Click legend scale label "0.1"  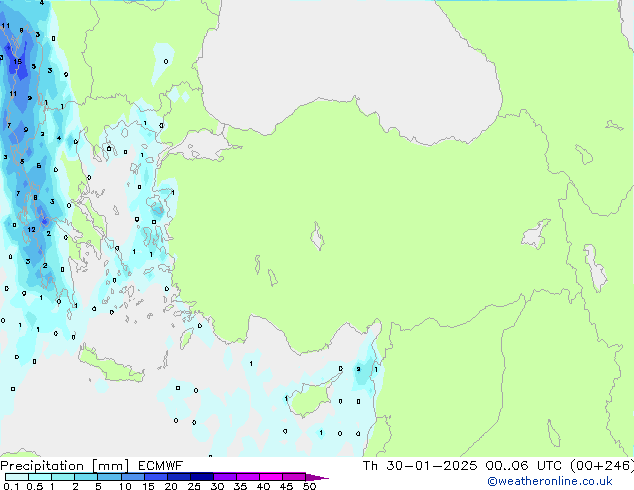[x=11, y=486]
